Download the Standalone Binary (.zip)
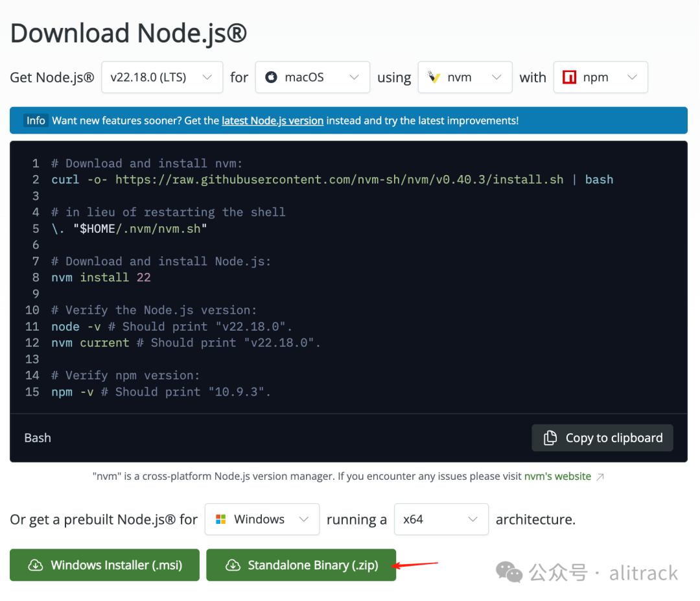Screen dimensions: 700x601 tap(301, 565)
